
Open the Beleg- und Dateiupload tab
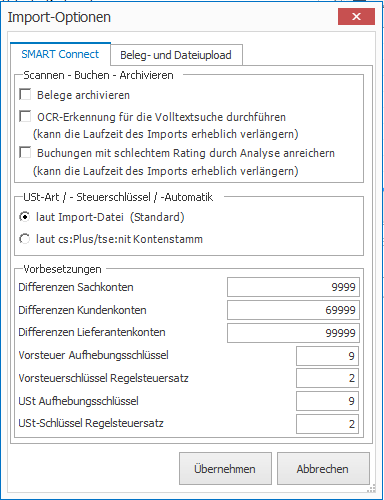[176, 55]
